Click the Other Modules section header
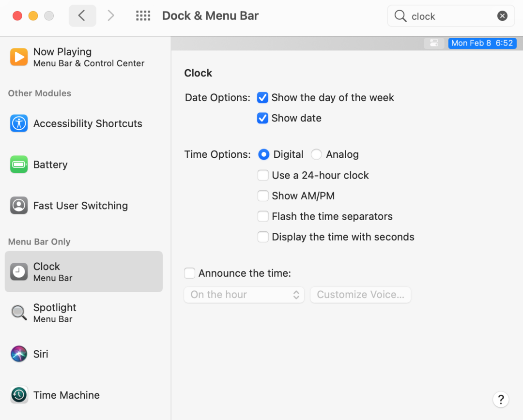 click(40, 93)
